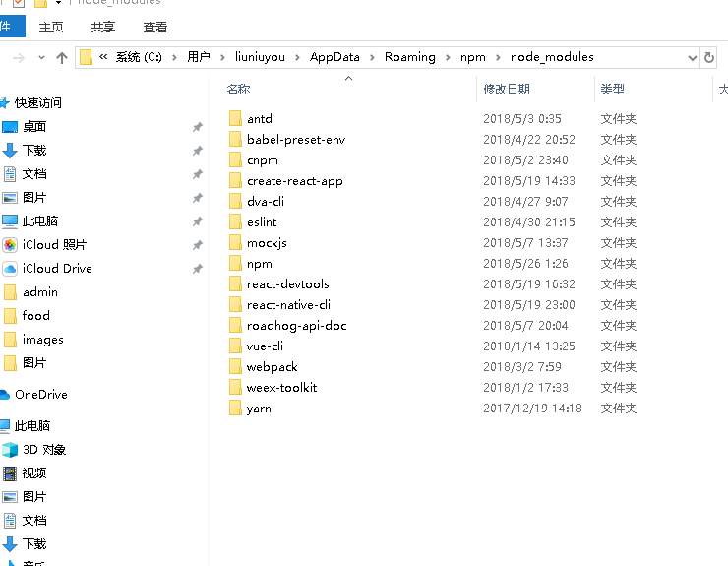Open 下载 pinned in quick access
Image resolution: width=728 pixels, height=566 pixels.
click(34, 150)
